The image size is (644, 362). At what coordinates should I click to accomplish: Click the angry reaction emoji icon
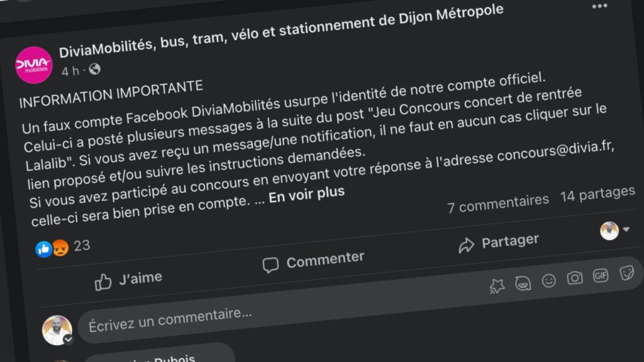(60, 248)
